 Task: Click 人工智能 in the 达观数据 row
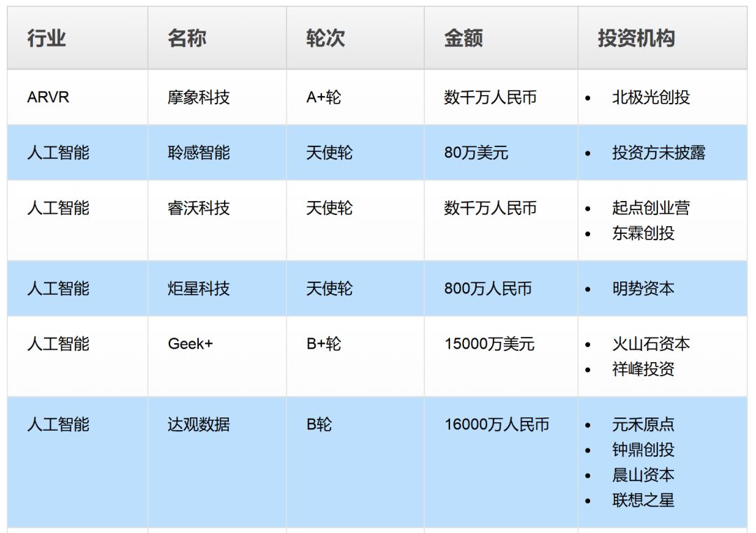click(x=58, y=424)
